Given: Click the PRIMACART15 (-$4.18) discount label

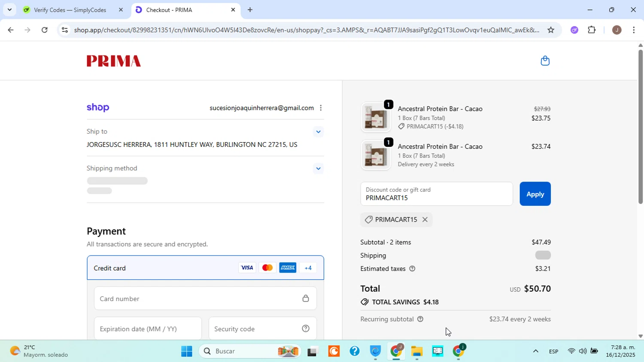Looking at the screenshot, I should pos(431,127).
